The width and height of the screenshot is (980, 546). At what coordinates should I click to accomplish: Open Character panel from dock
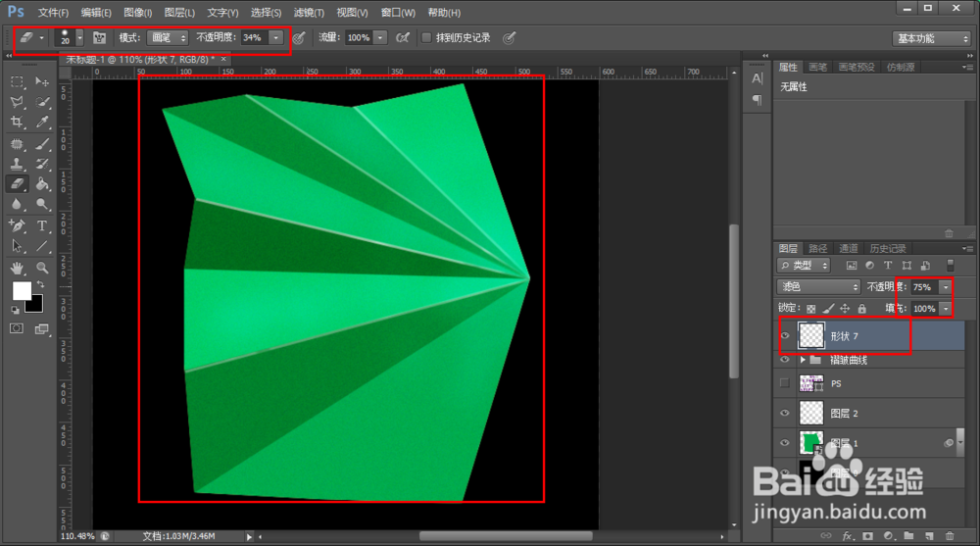pyautogui.click(x=757, y=78)
